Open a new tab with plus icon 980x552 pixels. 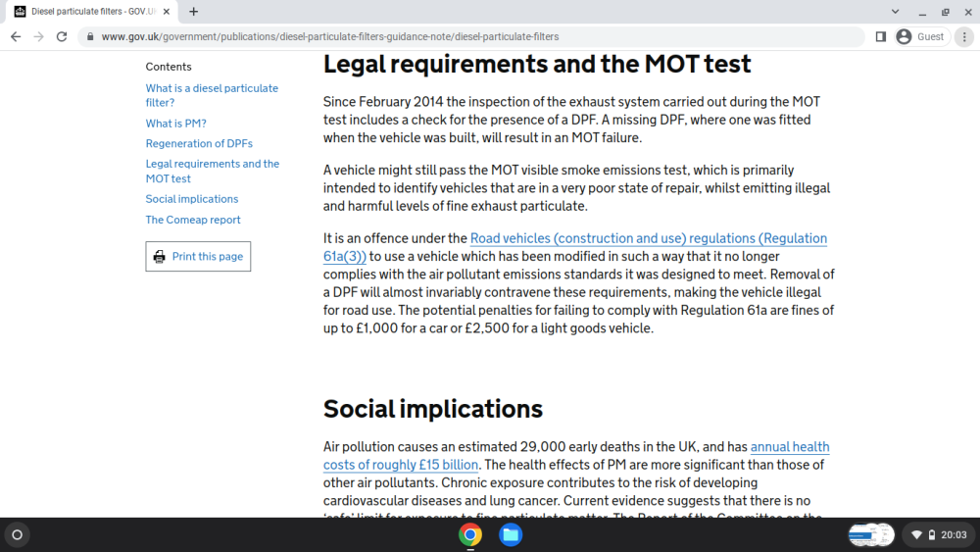[194, 11]
